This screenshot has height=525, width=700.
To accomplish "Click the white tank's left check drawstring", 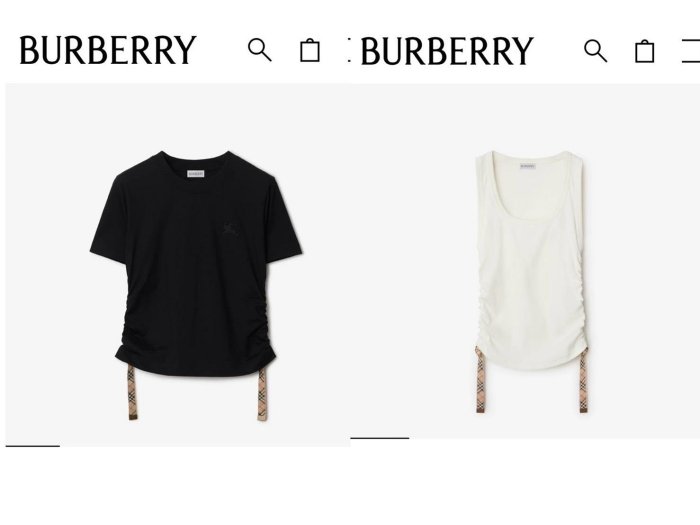I will click(480, 380).
